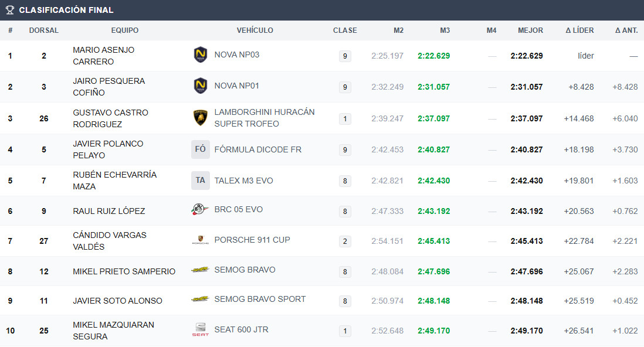This screenshot has height=347, width=644.
Task: Click the M3 column header
Action: coord(445,30)
